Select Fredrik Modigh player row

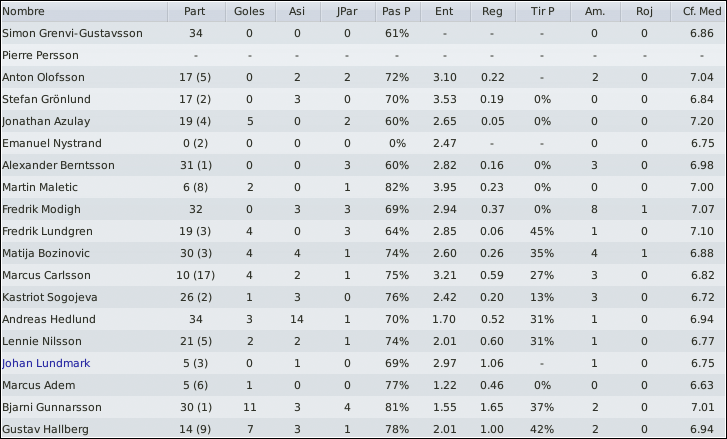(x=364, y=209)
